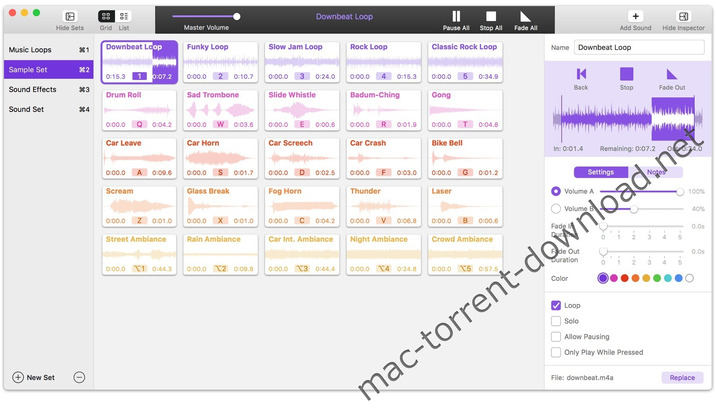Image resolution: width=716 pixels, height=408 pixels.
Task: Open the Settings tab
Action: [x=601, y=172]
